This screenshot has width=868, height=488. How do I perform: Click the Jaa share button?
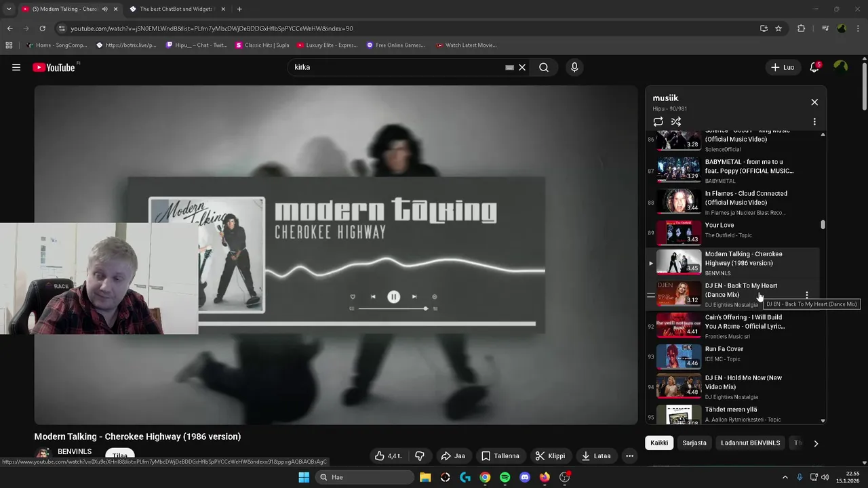454,456
